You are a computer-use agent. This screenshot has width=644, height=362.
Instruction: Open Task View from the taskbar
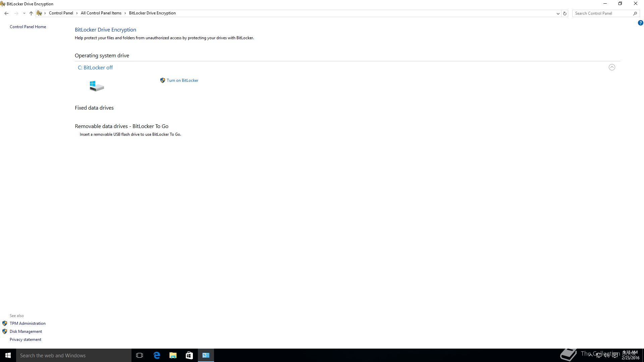pyautogui.click(x=140, y=355)
